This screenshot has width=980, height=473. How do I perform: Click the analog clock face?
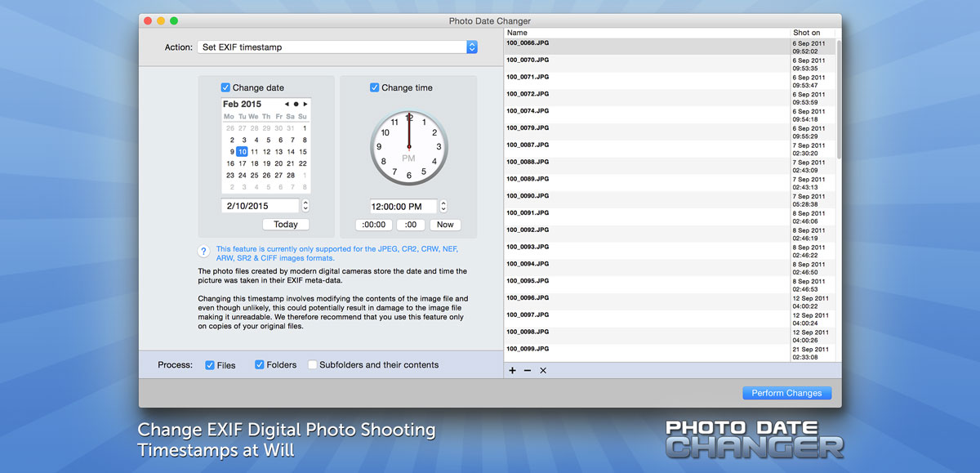[408, 148]
